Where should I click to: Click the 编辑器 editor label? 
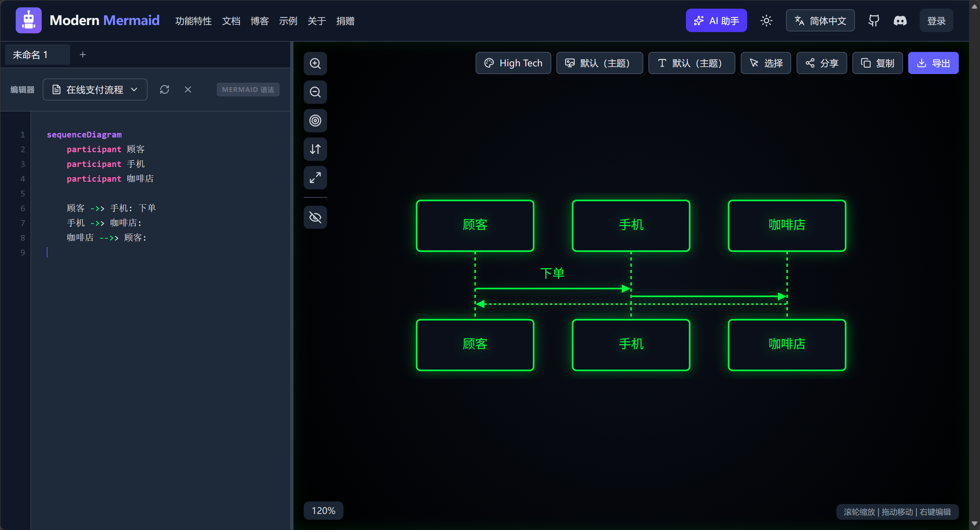click(x=22, y=90)
